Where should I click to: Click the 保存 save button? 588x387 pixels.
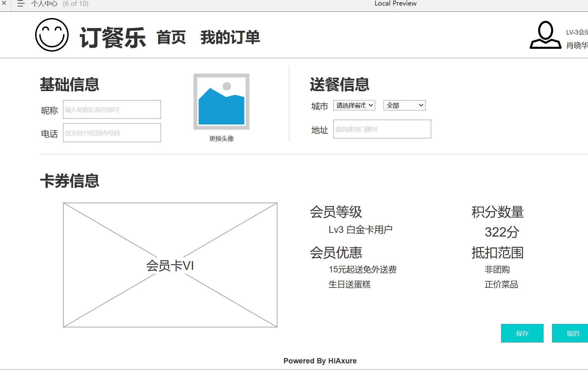pyautogui.click(x=522, y=333)
